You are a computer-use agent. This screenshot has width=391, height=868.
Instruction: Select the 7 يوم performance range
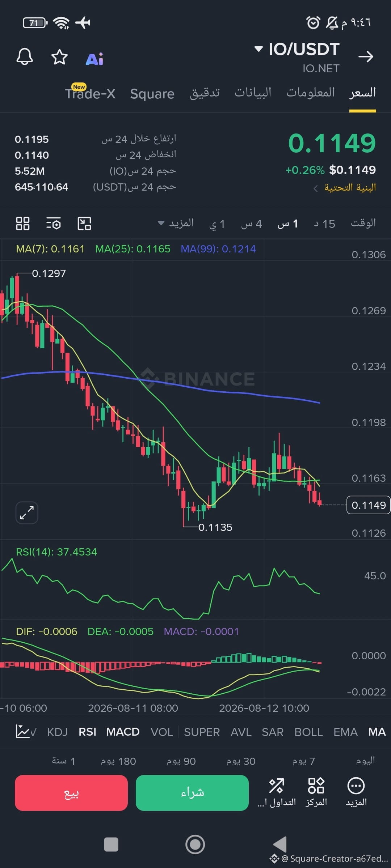click(303, 761)
